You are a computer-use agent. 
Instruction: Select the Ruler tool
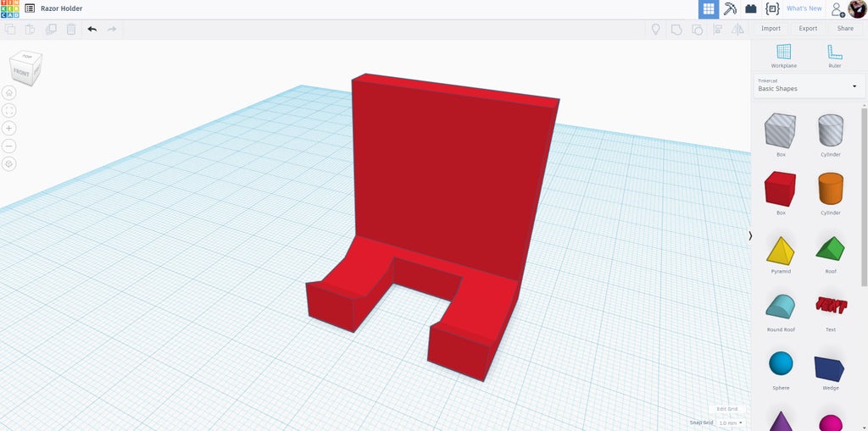click(834, 56)
